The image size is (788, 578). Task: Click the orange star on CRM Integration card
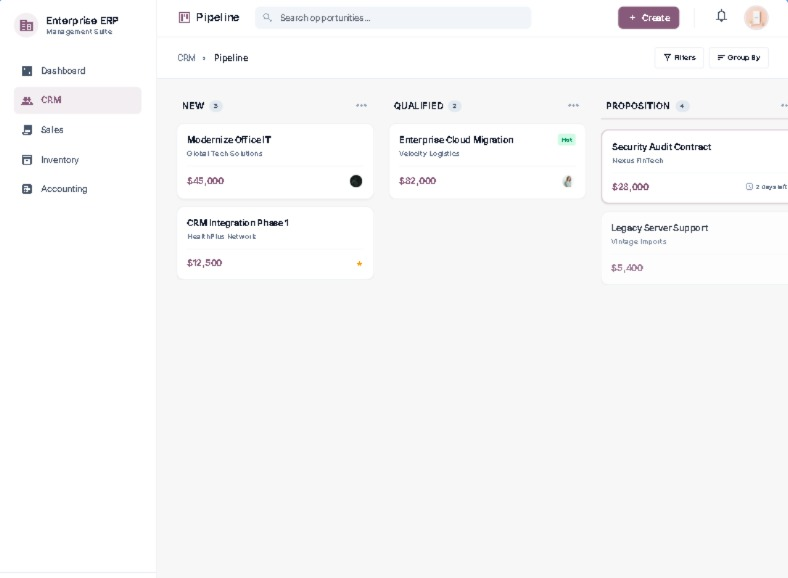pos(359,263)
